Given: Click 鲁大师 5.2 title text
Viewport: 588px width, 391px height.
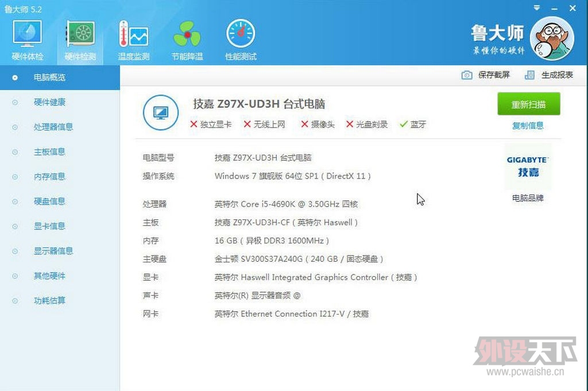Looking at the screenshot, I should point(23,9).
